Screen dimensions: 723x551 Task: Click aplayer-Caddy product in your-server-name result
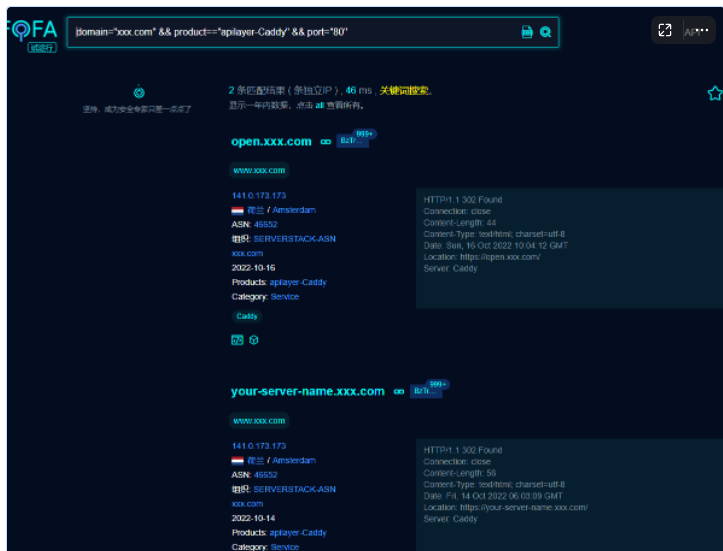click(x=298, y=533)
